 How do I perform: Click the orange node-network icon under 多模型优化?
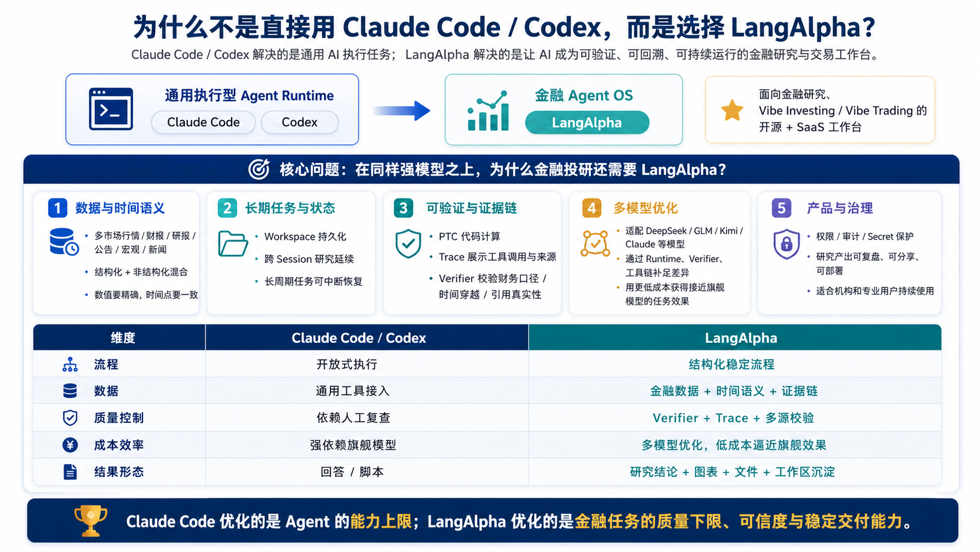(595, 243)
